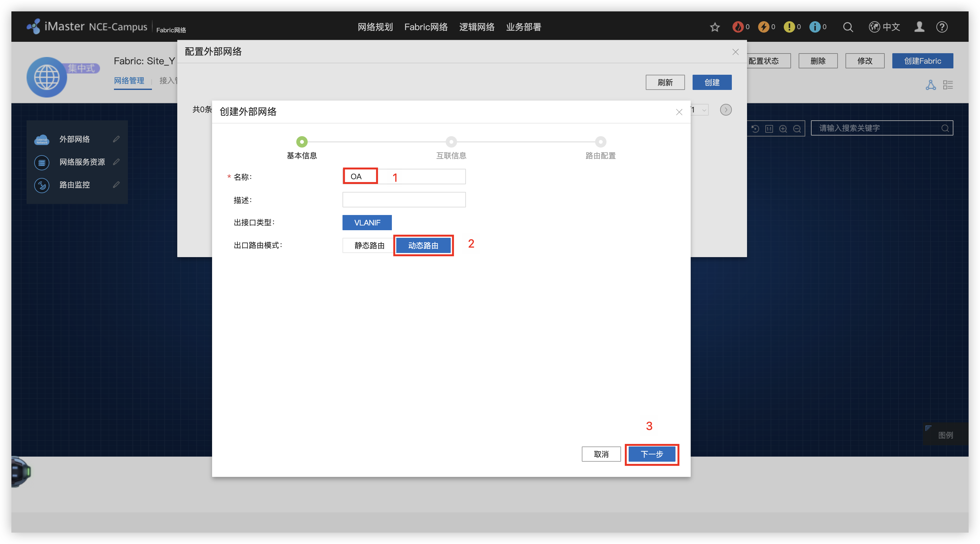The height and width of the screenshot is (544, 980).
Task: Click the user account icon
Action: click(x=919, y=27)
